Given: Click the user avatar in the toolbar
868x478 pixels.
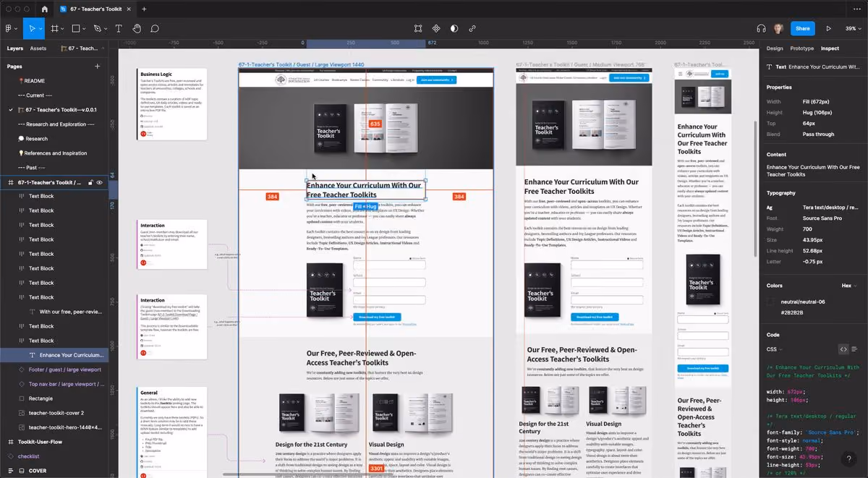Looking at the screenshot, I should coord(778,28).
